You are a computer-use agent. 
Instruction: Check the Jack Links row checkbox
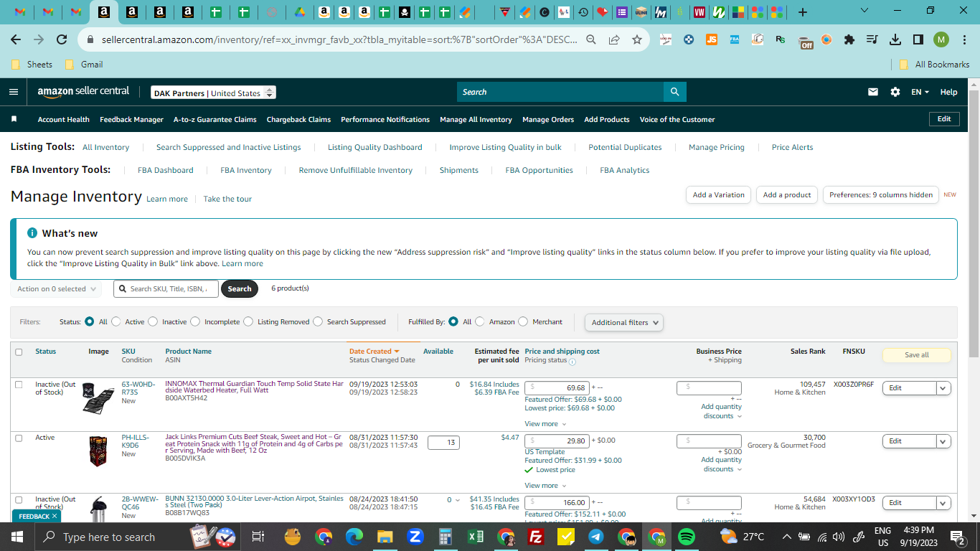pos(19,438)
